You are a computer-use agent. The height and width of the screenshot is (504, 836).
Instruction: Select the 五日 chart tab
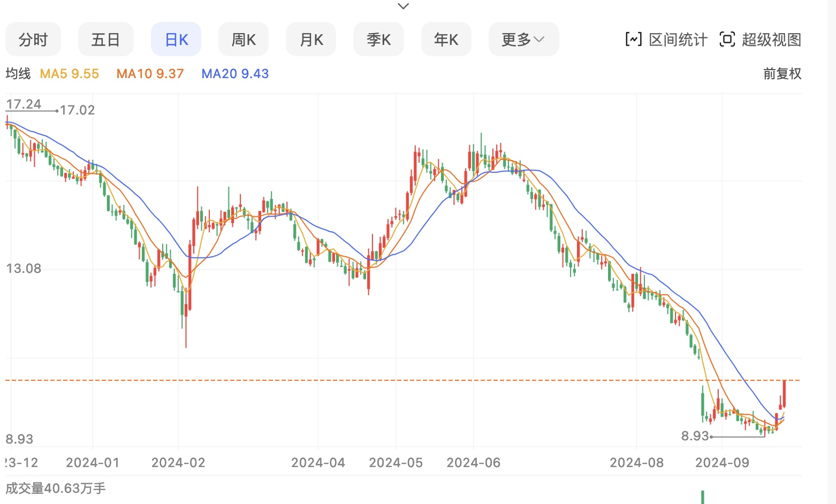[105, 39]
